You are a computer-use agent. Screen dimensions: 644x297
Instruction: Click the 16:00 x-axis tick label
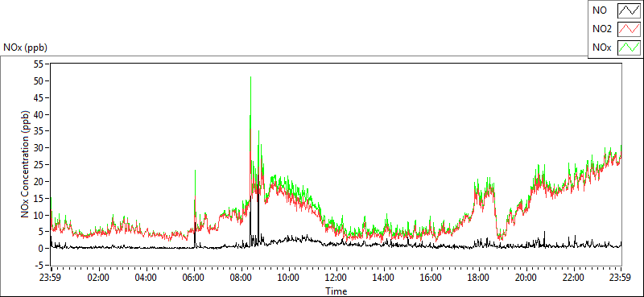(x=431, y=277)
